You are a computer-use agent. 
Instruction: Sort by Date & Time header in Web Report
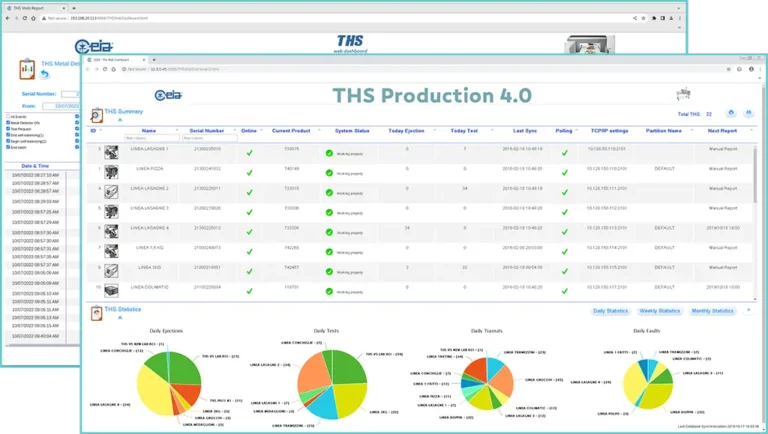point(35,166)
